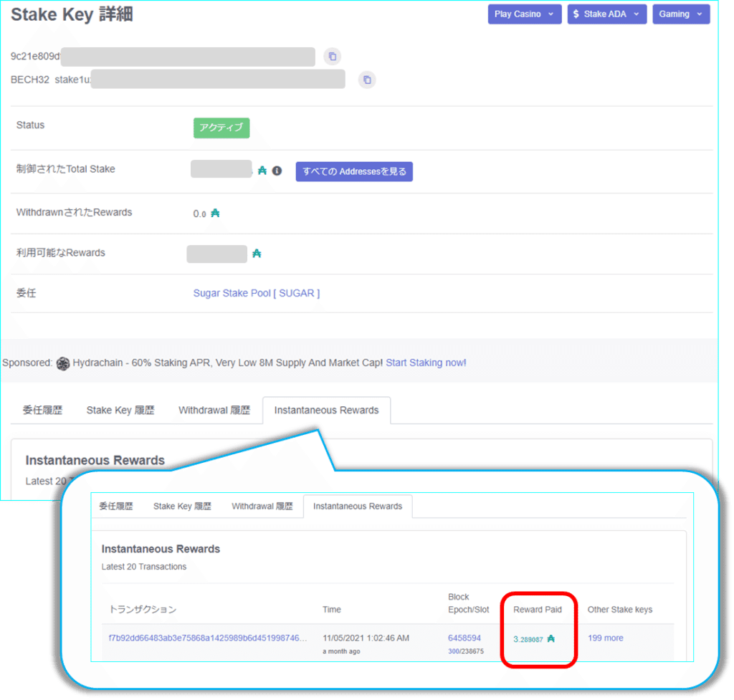Click the Other Stake keys column header
Image resolution: width=734 pixels, height=700 pixels.
(620, 610)
